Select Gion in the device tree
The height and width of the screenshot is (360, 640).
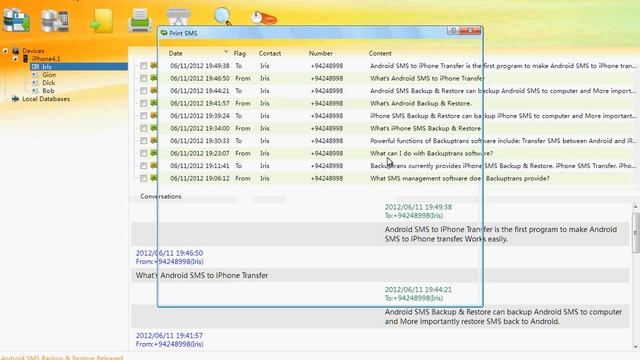tap(49, 75)
